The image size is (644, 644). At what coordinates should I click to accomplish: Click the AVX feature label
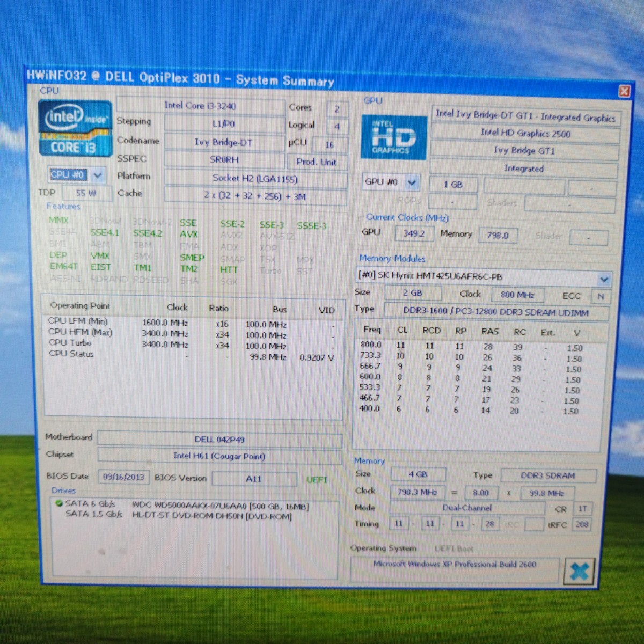click(x=188, y=234)
